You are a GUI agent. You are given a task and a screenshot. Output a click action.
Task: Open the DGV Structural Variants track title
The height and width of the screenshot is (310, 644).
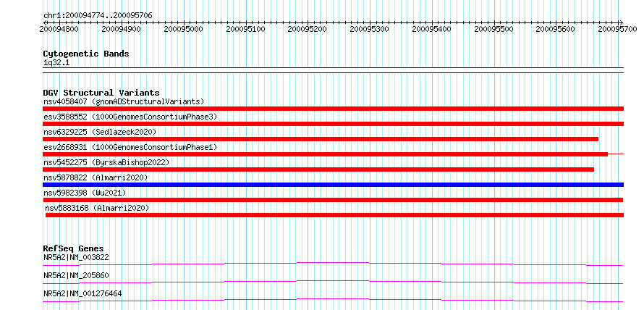click(x=101, y=93)
